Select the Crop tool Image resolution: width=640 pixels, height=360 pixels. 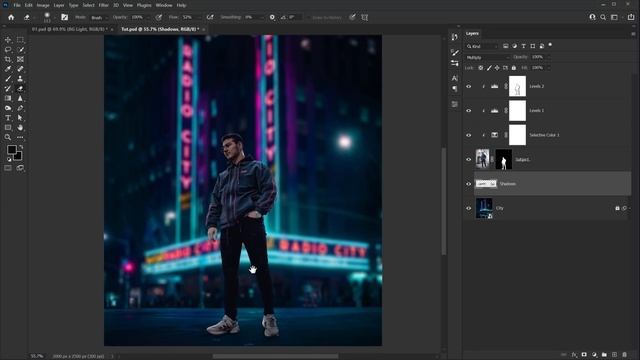point(8,59)
